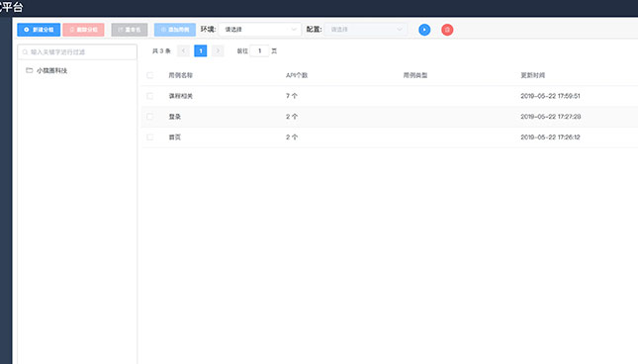Image resolution: width=638 pixels, height=364 pixels.
Task: Click the pink 删除分组 button
Action: point(83,30)
